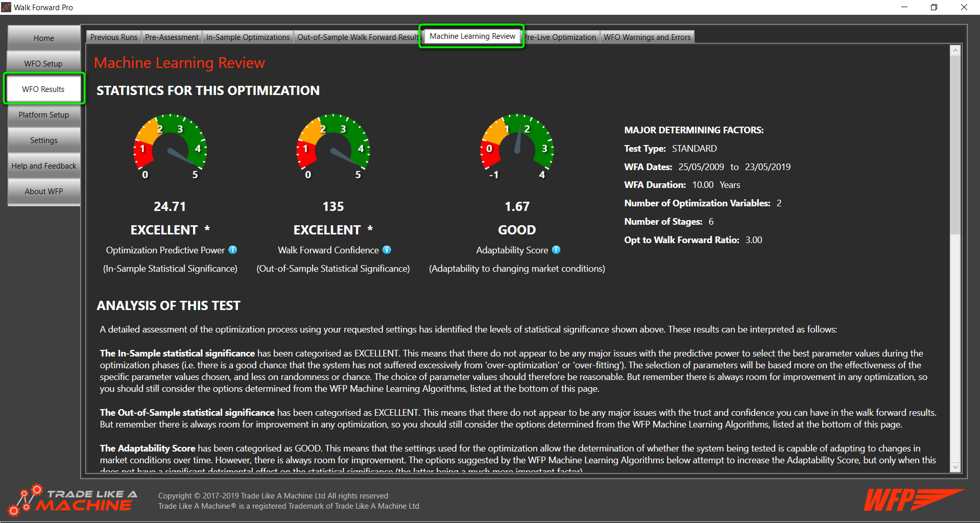Click the registered Trademark notice line
The image size is (980, 523).
[x=289, y=506]
